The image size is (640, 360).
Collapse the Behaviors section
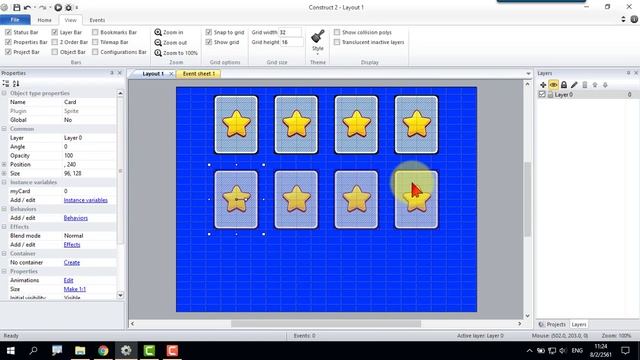pyautogui.click(x=4, y=209)
